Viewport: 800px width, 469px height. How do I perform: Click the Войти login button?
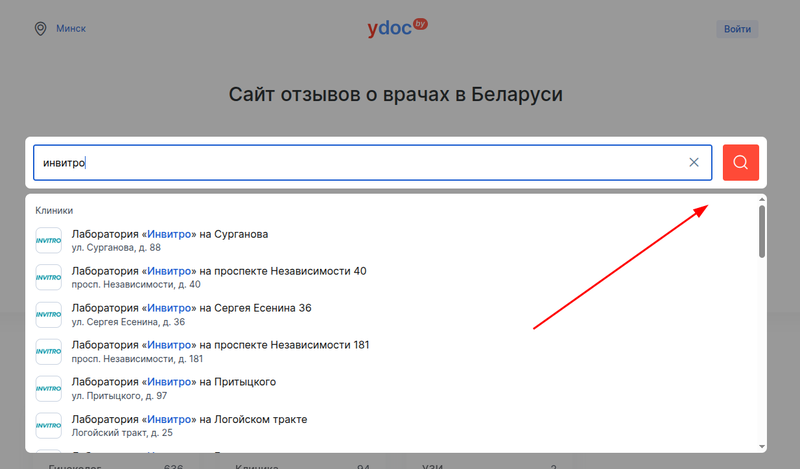tap(737, 29)
